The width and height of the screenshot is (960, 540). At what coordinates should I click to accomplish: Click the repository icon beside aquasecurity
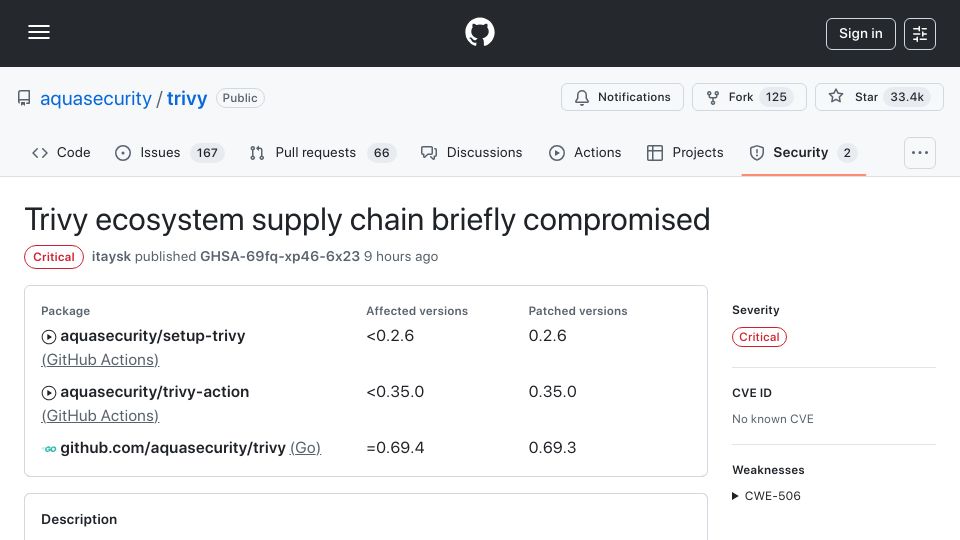coord(24,98)
